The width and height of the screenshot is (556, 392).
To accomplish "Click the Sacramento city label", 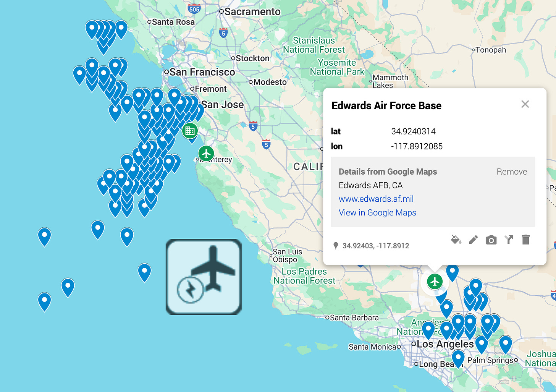I will pos(252,12).
